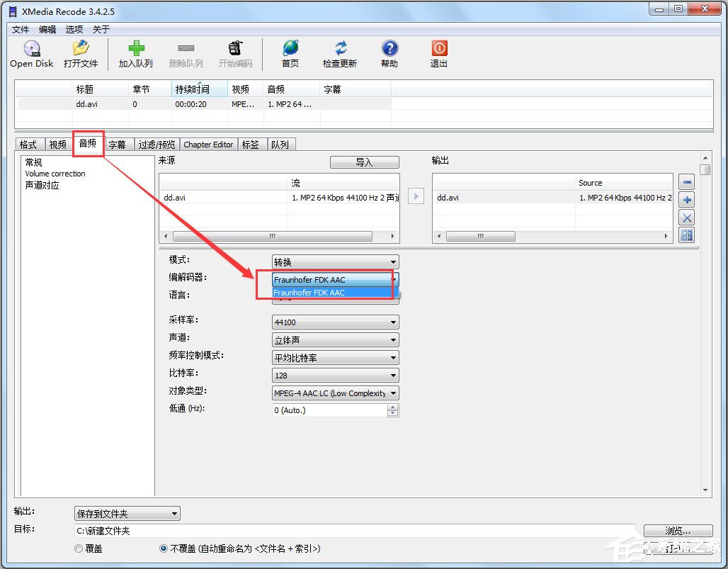Enable Volume correction in the sidebar
Screen dimensions: 728x569
click(55, 174)
